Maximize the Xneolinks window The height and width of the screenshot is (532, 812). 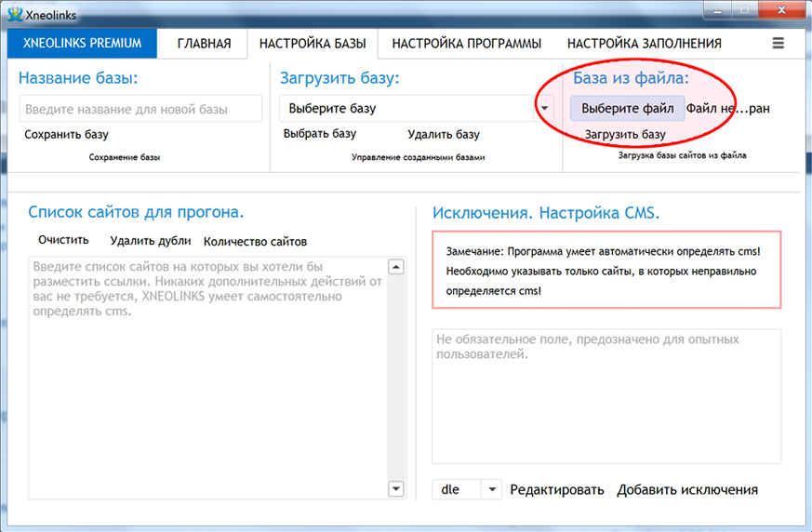(744, 11)
